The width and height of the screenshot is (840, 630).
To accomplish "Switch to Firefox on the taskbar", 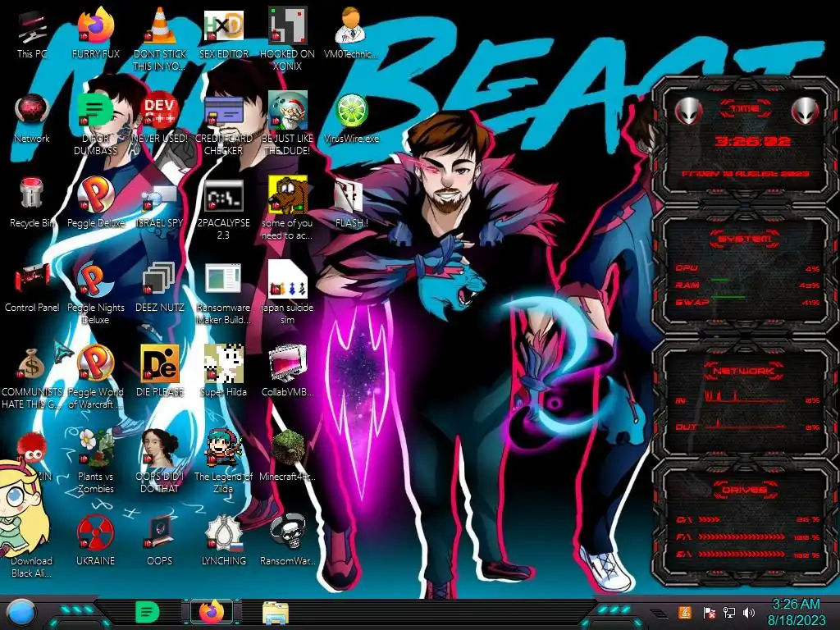I will [x=212, y=612].
